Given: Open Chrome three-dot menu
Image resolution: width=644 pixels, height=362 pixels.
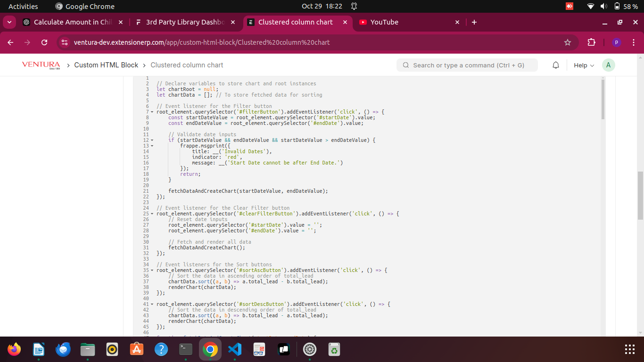Looking at the screenshot, I should coord(634,42).
